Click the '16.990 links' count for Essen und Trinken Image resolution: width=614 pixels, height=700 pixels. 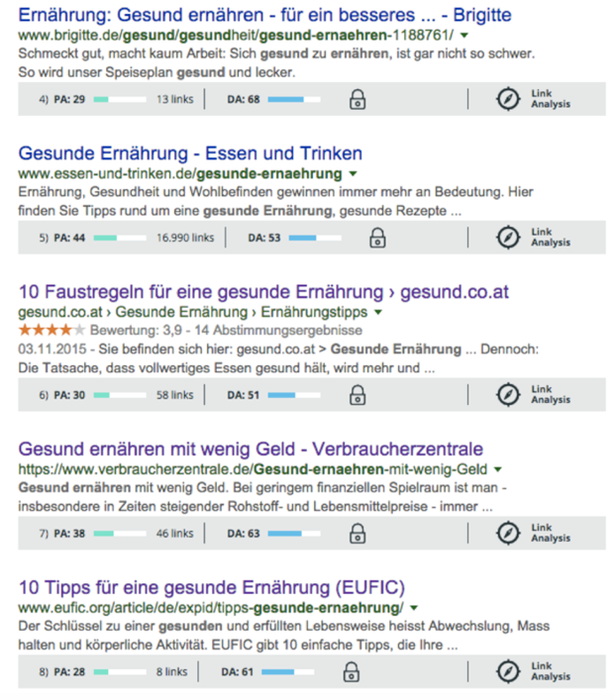[185, 238]
